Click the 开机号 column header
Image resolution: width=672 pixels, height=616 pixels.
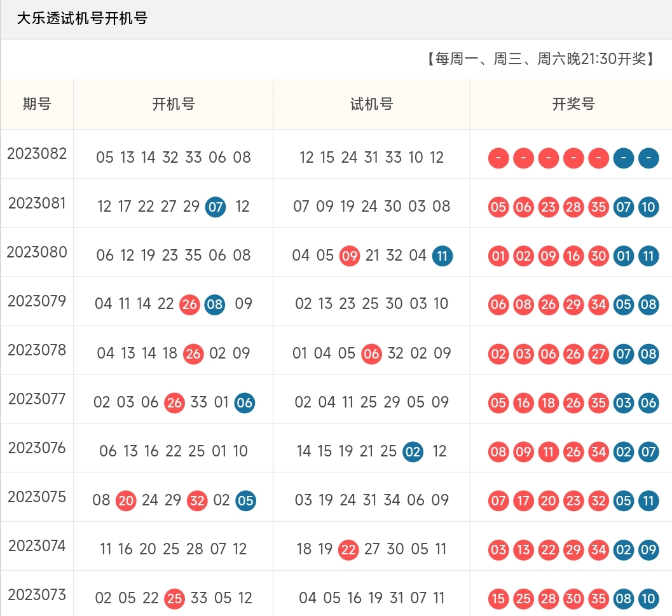click(174, 104)
